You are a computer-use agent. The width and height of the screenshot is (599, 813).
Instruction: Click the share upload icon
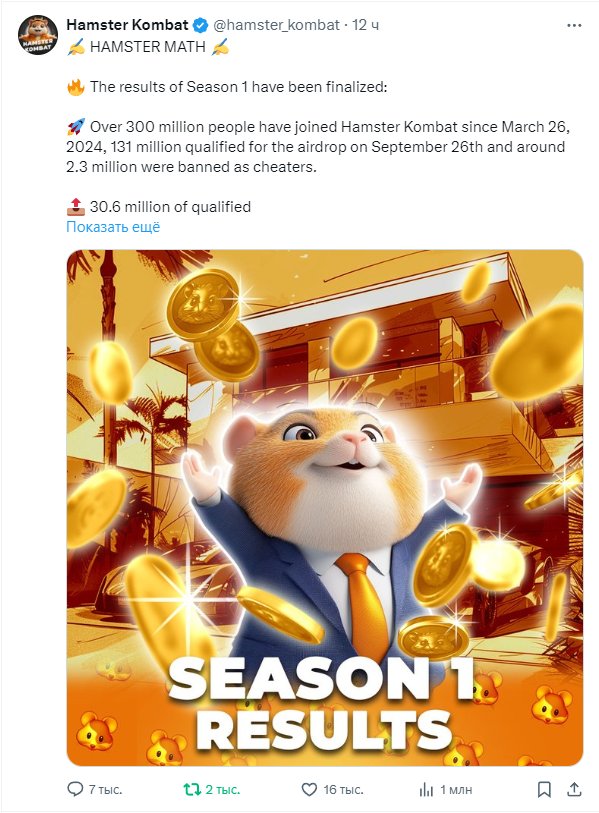pyautogui.click(x=574, y=789)
